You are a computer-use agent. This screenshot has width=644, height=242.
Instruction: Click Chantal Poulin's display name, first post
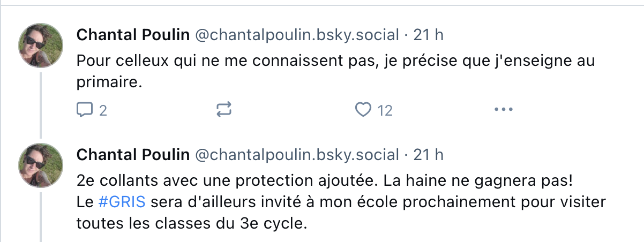(133, 35)
